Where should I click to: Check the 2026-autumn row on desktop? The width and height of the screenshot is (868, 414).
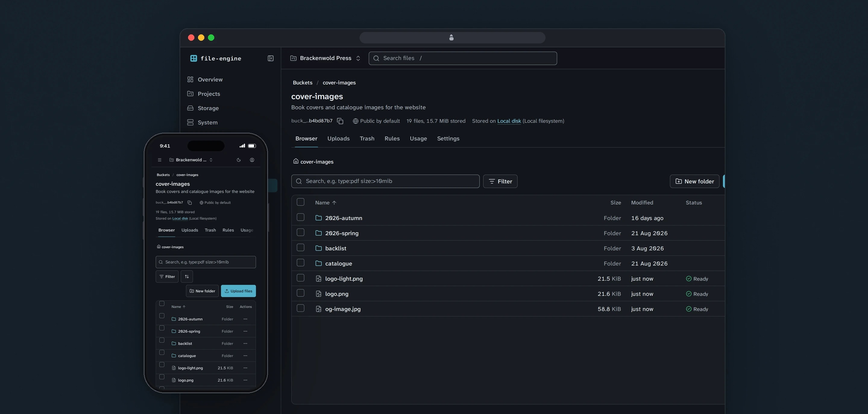point(300,217)
